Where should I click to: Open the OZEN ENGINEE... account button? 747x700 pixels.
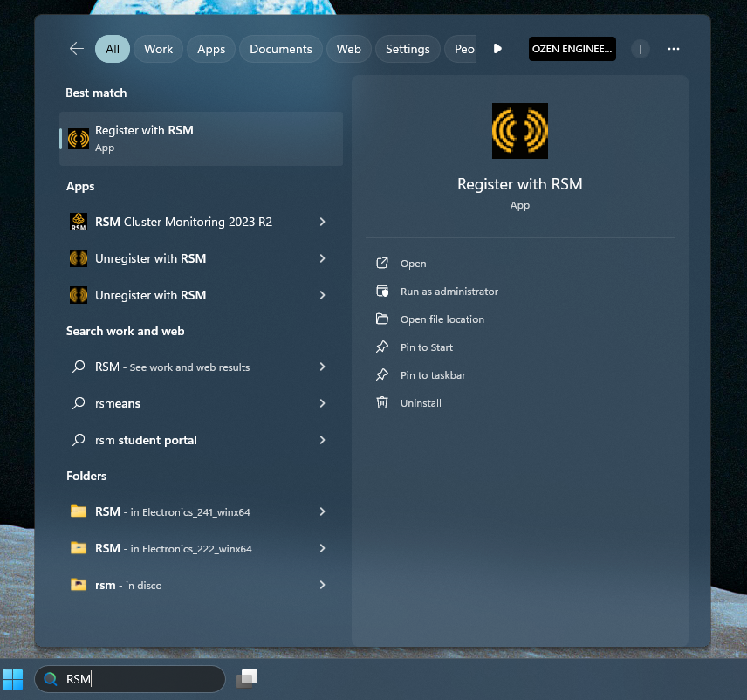tap(572, 49)
